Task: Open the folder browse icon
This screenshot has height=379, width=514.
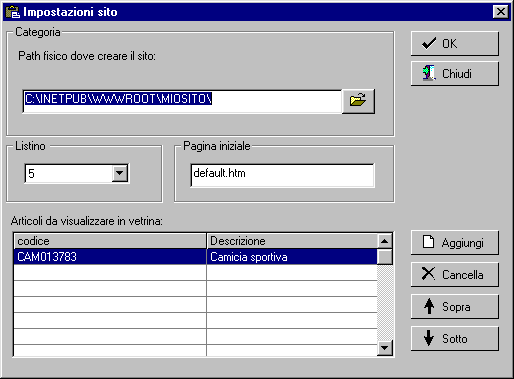Action: (358, 101)
